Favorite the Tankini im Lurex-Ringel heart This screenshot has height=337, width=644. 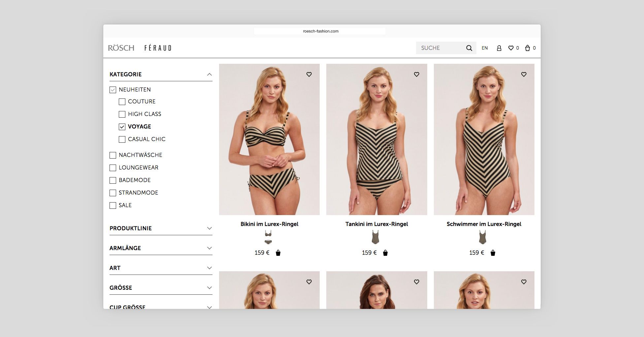click(x=416, y=74)
